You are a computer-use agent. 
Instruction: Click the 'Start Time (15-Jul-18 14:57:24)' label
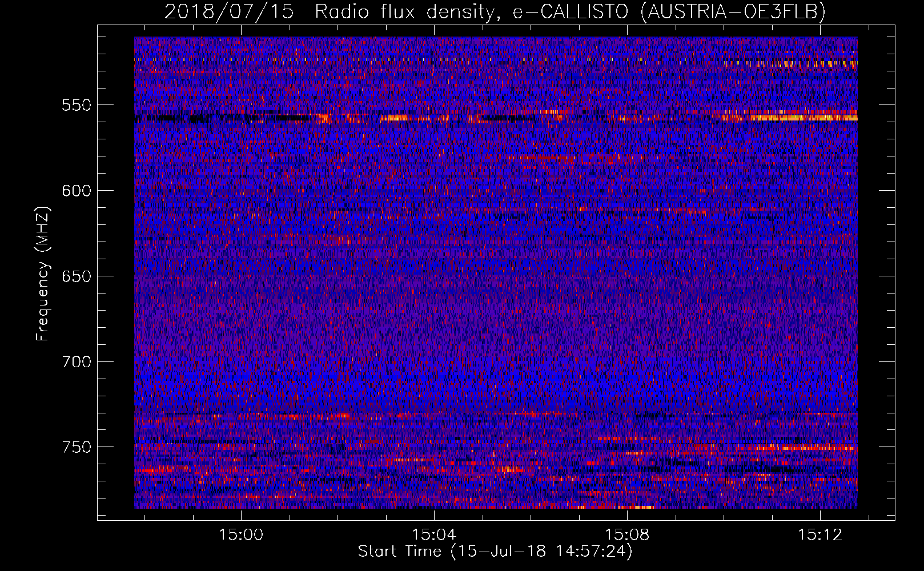click(495, 552)
